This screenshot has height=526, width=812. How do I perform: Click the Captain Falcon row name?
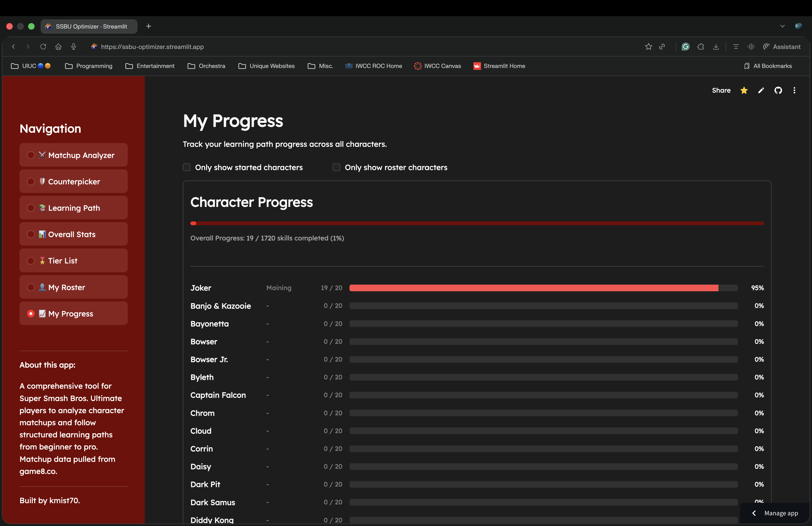pyautogui.click(x=218, y=395)
